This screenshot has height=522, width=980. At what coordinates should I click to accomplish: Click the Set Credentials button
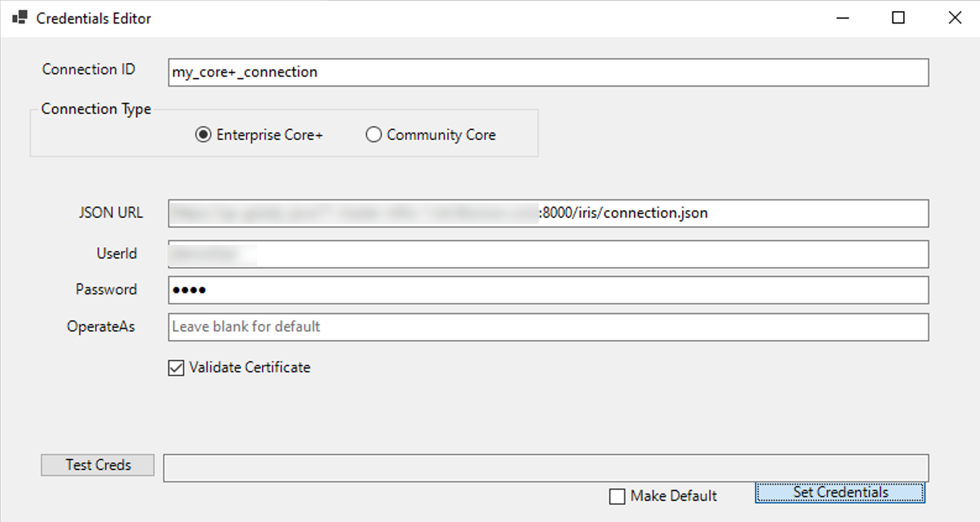click(x=840, y=492)
